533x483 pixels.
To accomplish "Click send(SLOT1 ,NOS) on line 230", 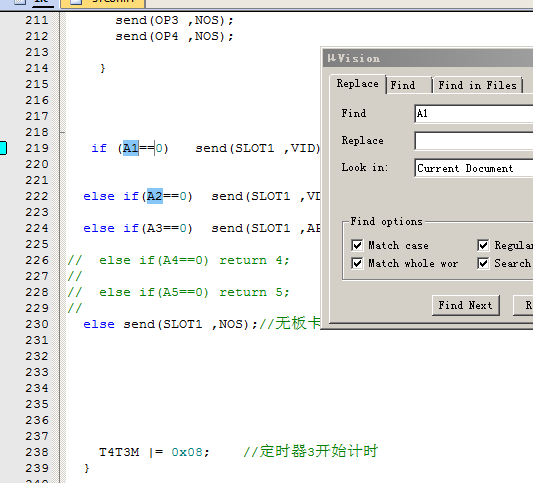I will tap(187, 324).
